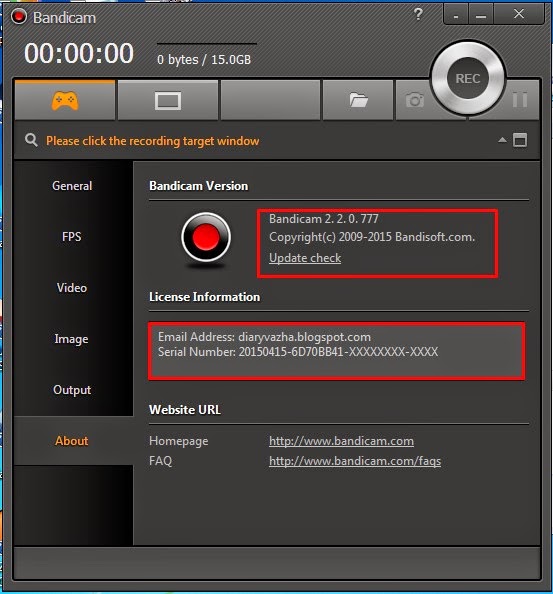This screenshot has height=594, width=553.
Task: Minimize to tray using the small dash button
Action: (x=456, y=15)
